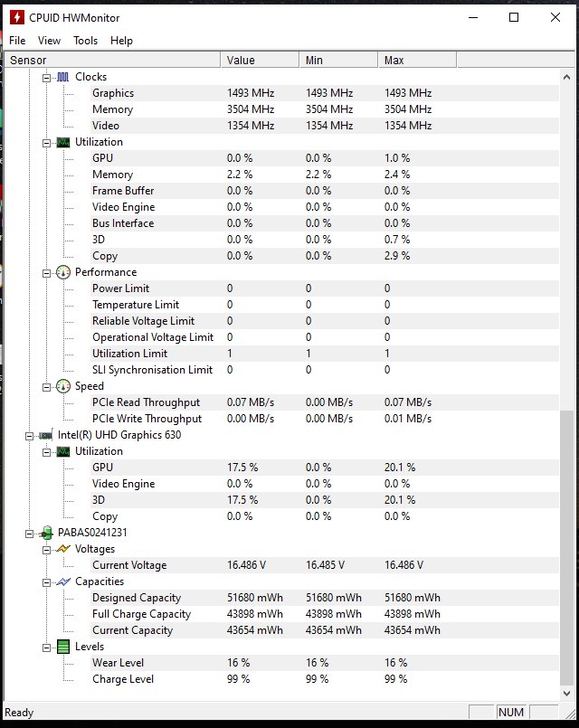Collapse the Levels section
This screenshot has width=579, height=728.
pos(46,648)
